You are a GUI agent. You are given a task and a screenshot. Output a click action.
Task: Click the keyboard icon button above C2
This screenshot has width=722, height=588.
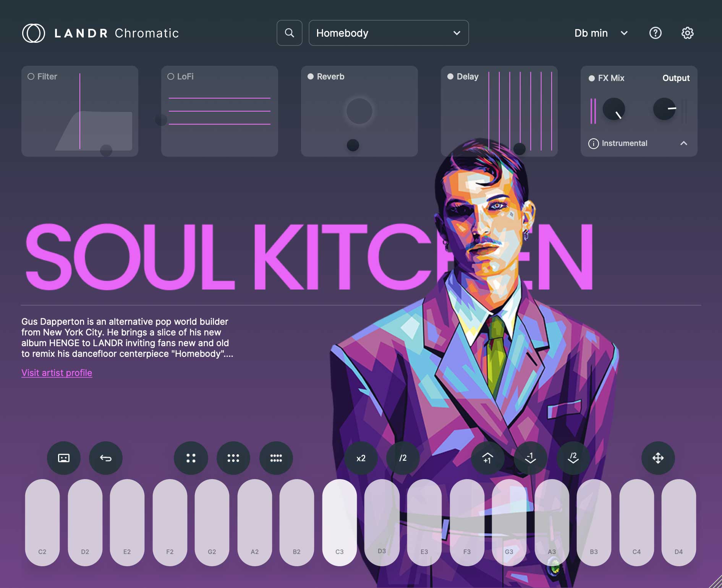pos(64,458)
